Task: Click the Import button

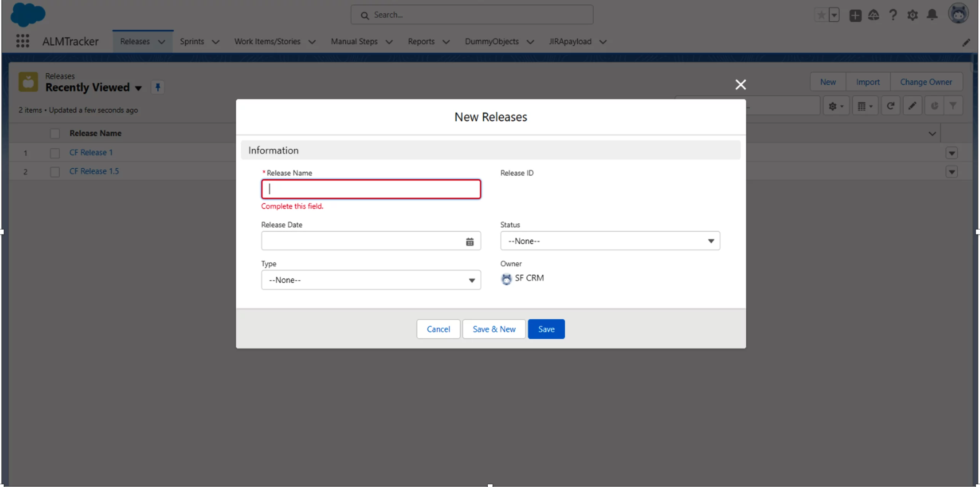Action: [868, 82]
